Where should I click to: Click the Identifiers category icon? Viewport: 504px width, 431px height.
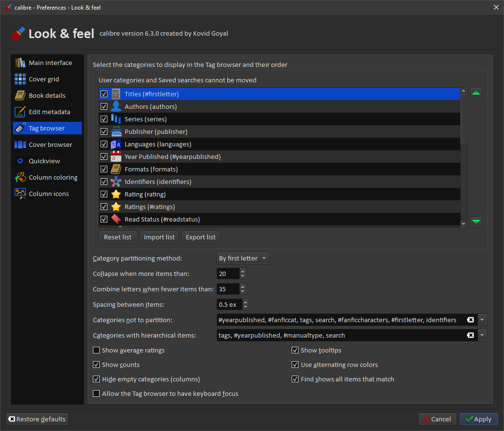(x=116, y=182)
